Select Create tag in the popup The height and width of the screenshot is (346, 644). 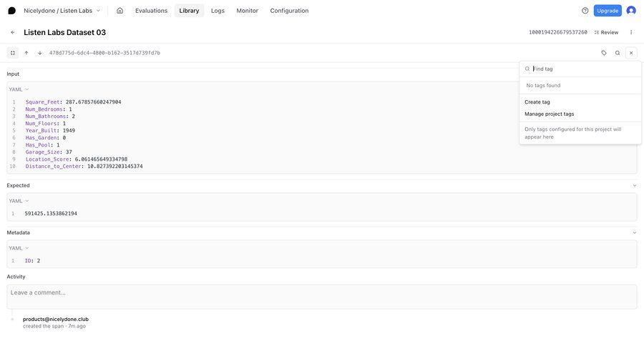tap(537, 102)
